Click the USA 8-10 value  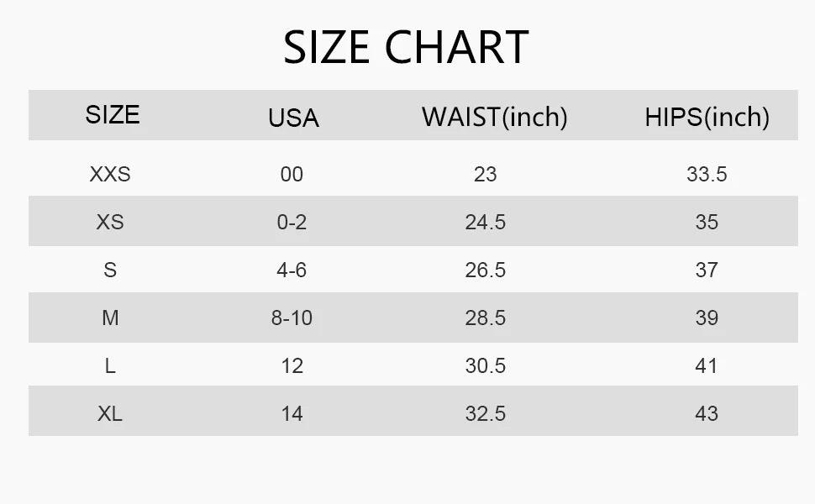(292, 318)
